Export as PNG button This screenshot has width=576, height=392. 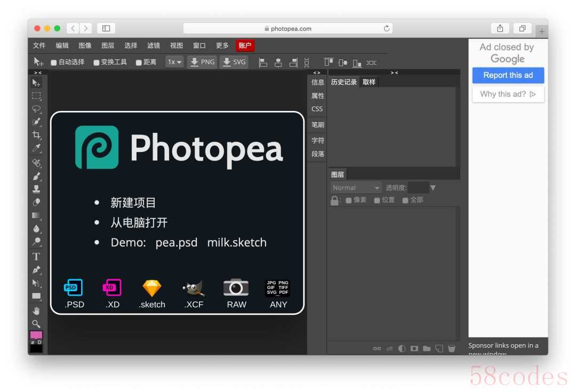tap(202, 62)
